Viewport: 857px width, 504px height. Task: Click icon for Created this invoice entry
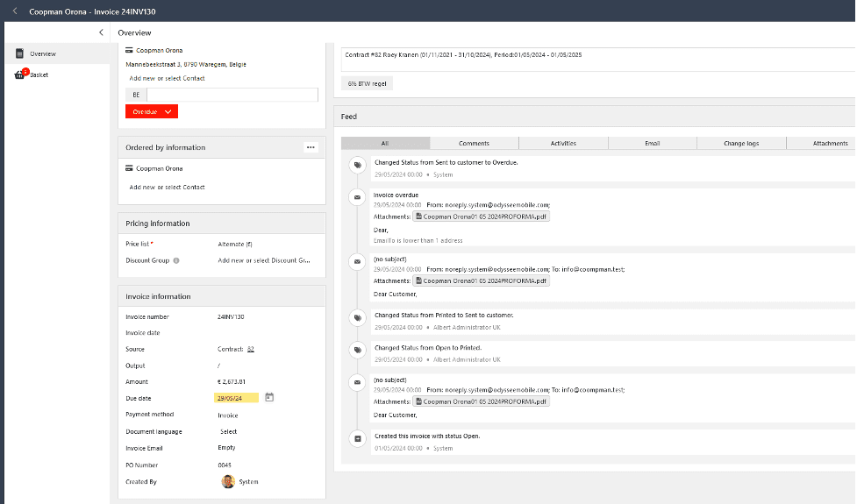coord(357,438)
